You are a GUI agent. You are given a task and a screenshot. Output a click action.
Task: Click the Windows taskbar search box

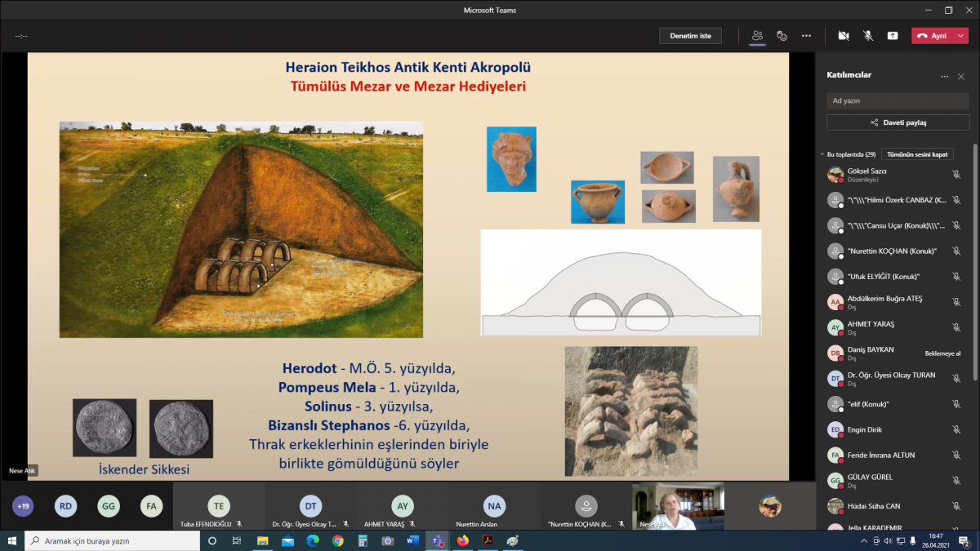click(x=112, y=540)
